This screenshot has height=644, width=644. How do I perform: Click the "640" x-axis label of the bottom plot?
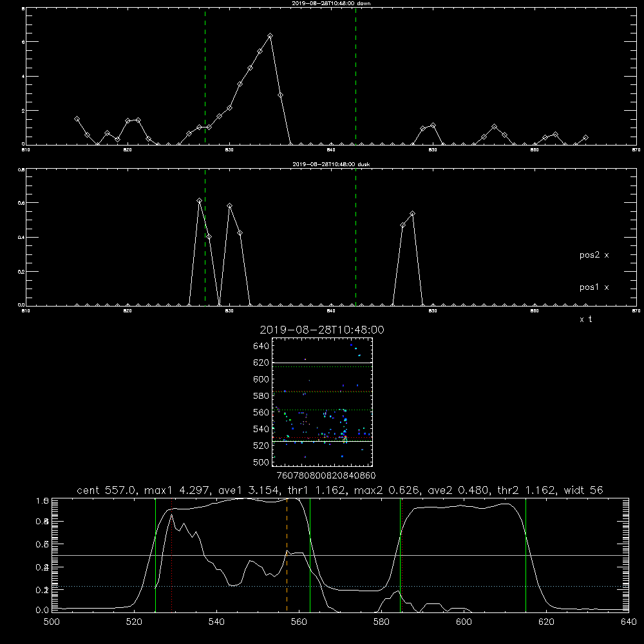click(x=629, y=622)
